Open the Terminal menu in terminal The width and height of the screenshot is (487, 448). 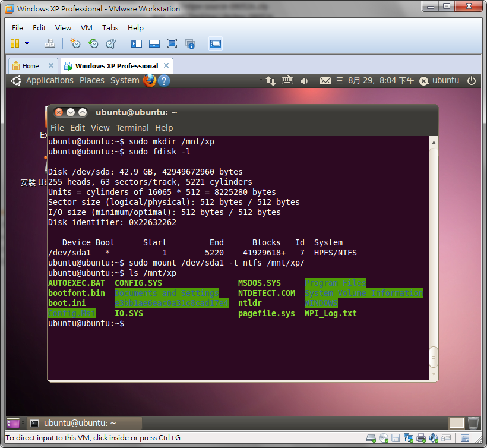point(132,128)
